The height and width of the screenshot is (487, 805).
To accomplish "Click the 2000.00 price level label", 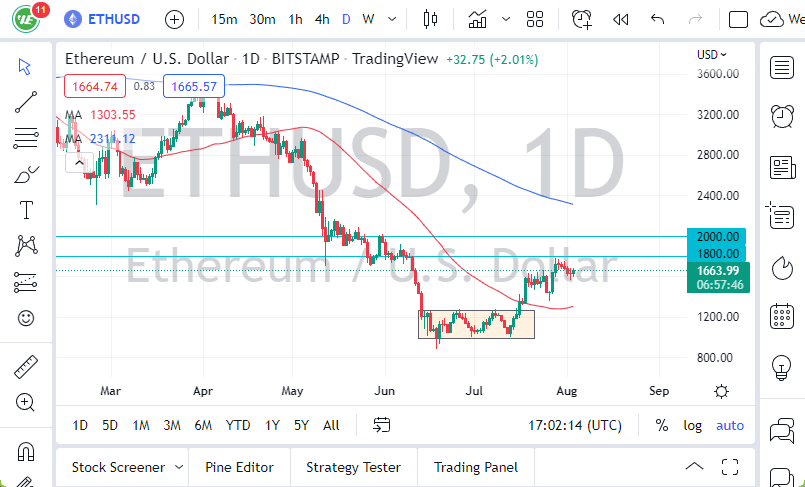I will point(716,236).
